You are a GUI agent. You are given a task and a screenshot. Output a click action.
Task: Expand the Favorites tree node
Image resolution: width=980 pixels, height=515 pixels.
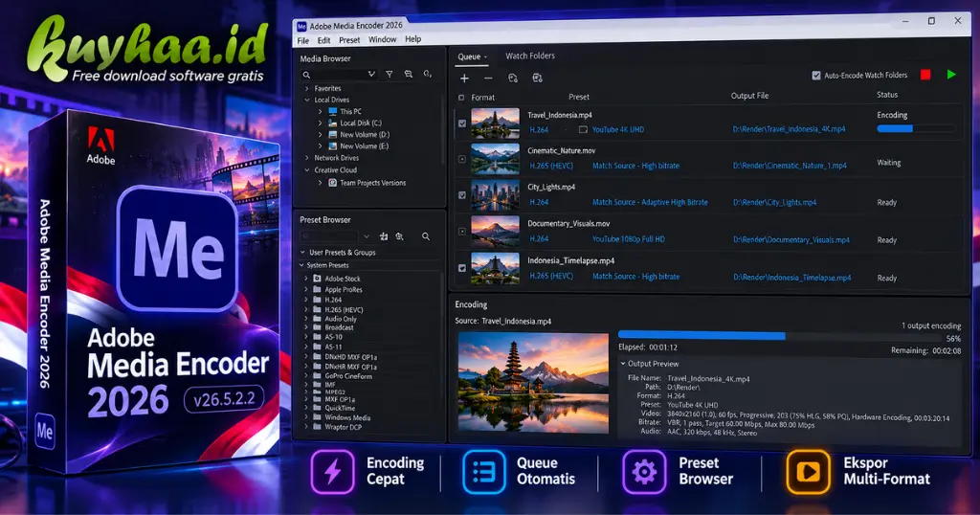(307, 88)
